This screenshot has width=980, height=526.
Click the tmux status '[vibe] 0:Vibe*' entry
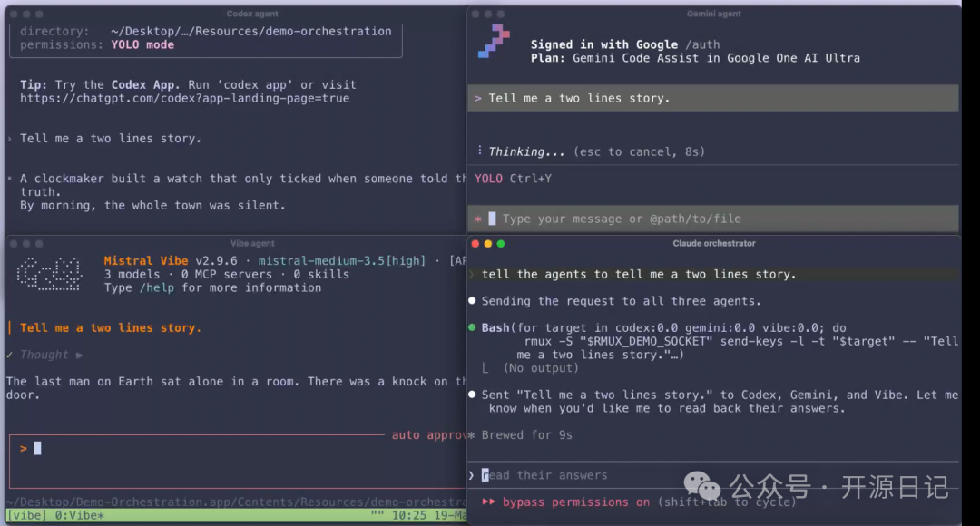(55, 515)
